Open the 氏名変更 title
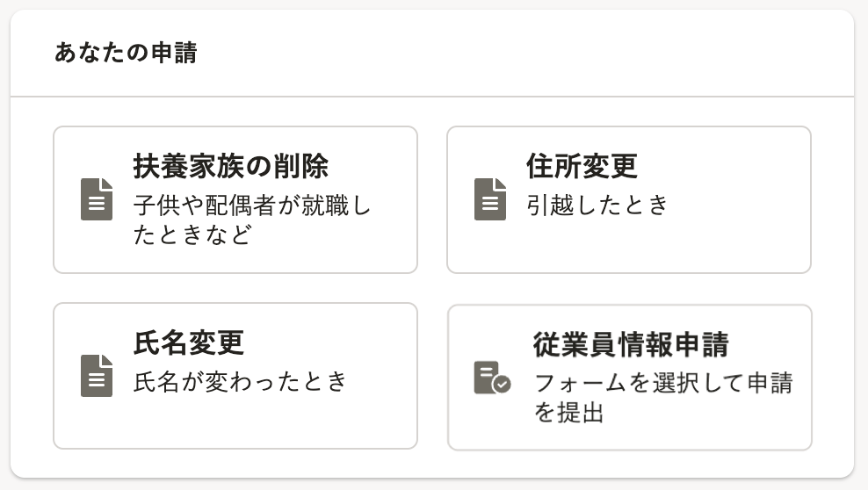This screenshot has width=868, height=490. (189, 342)
